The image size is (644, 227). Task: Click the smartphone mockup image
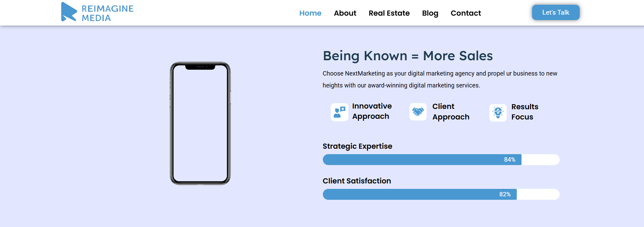pos(200,123)
